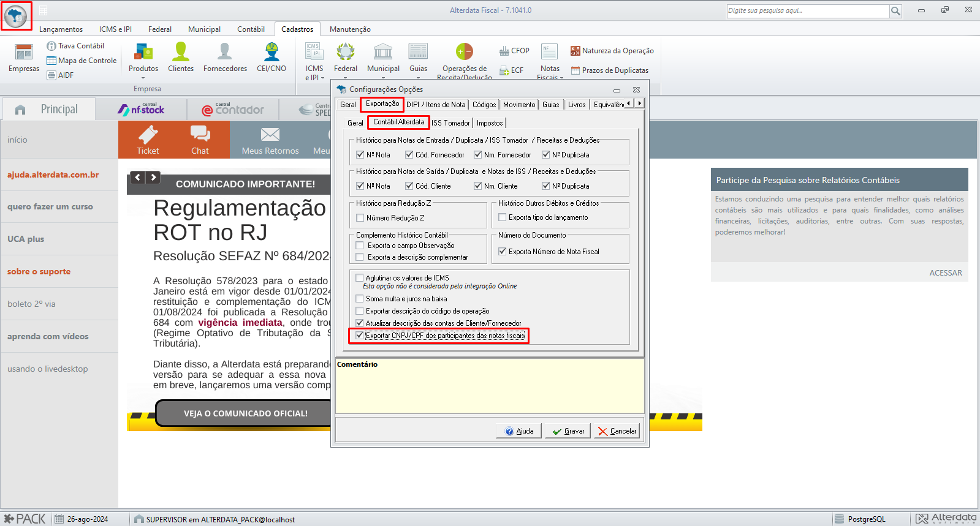The image size is (980, 526).
Task: Click the Cancelar button
Action: point(617,431)
